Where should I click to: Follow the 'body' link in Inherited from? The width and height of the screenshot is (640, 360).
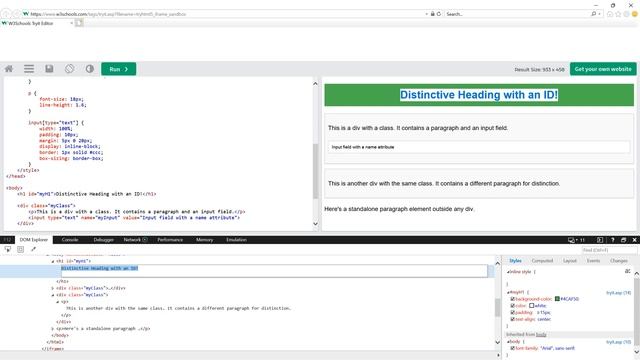[541, 335]
